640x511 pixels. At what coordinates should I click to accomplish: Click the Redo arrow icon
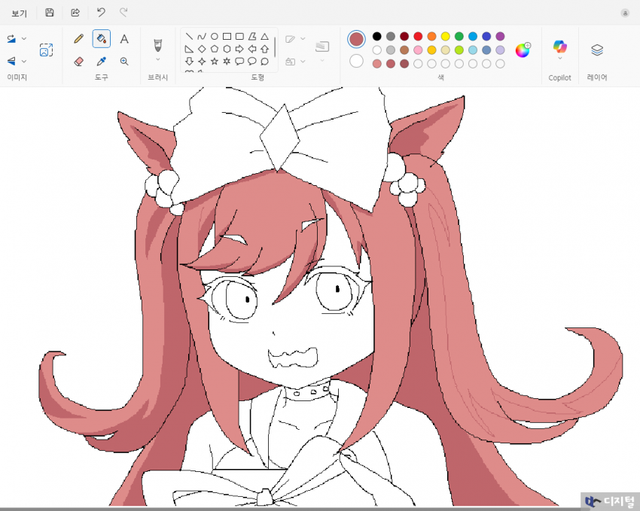[x=123, y=12]
